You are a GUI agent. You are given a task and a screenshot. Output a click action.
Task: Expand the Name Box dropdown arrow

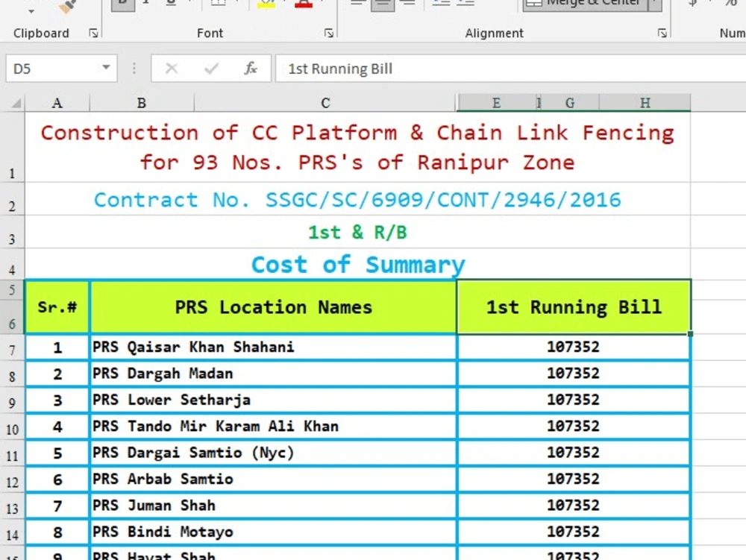pyautogui.click(x=106, y=68)
